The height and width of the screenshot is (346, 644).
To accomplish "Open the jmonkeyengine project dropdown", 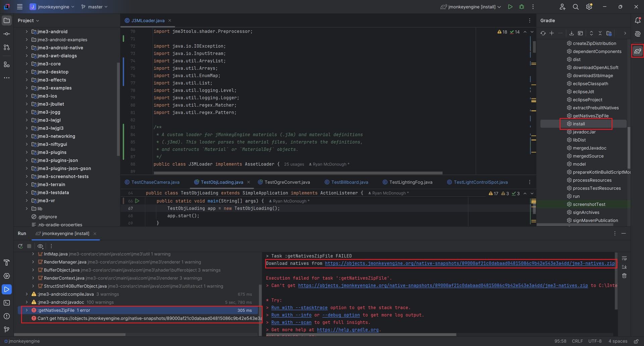I will pyautogui.click(x=52, y=7).
